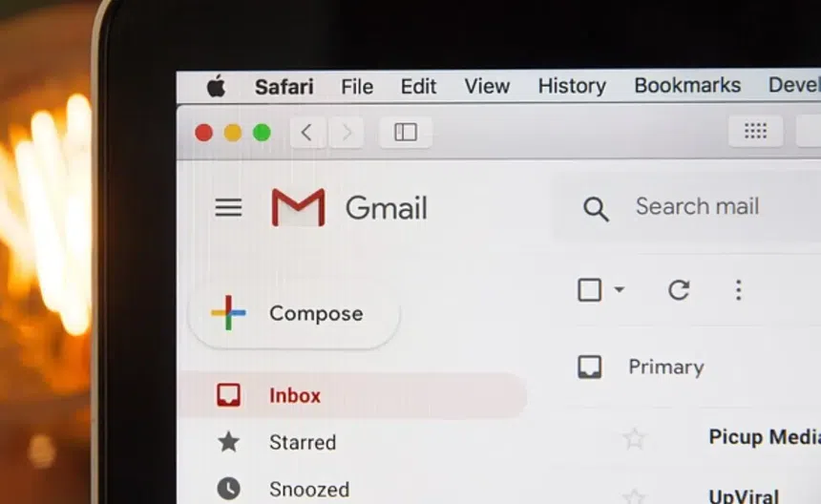Tick the select all messages checkbox
Viewport: 821px width, 504px height.
tap(590, 290)
